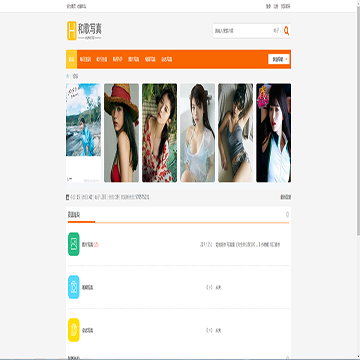Open the green image forum icon
360x360 pixels.
(74, 244)
